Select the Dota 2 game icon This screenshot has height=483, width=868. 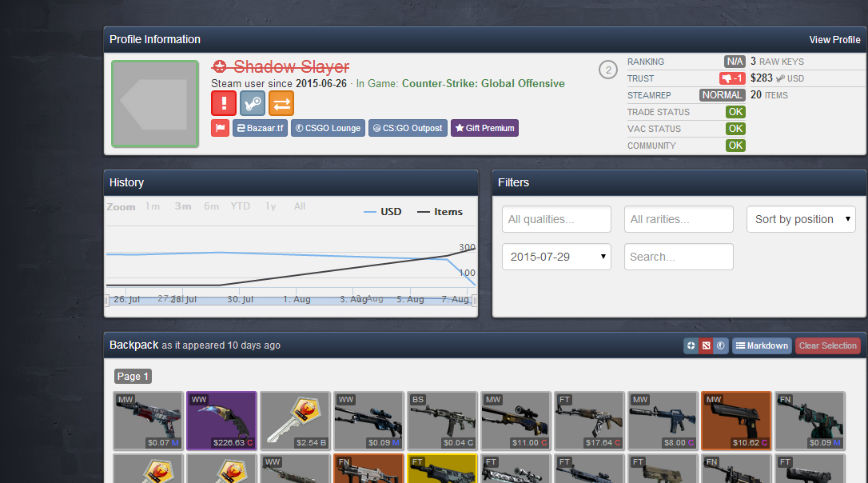[x=706, y=345]
